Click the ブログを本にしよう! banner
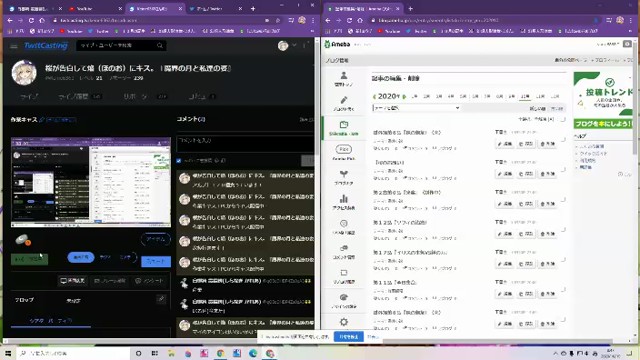Screen dimensions: 640x360 coord(603,123)
